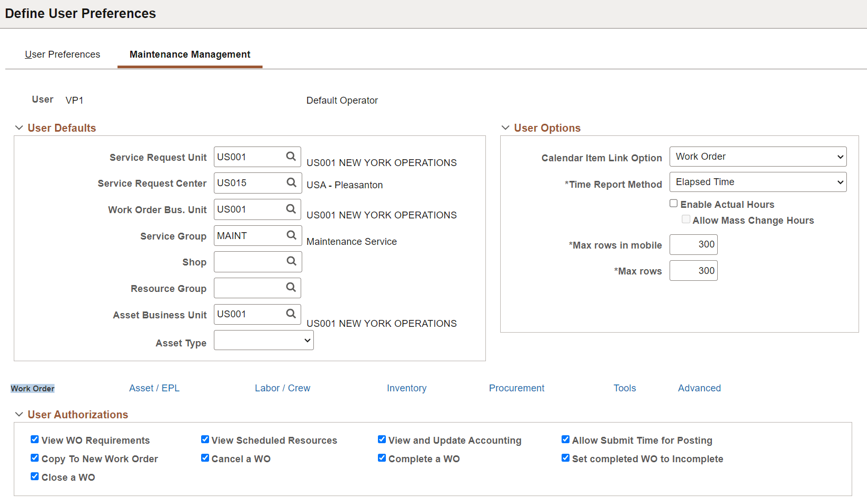The width and height of the screenshot is (867, 504).
Task: Switch to the User Preferences tab
Action: pyautogui.click(x=62, y=54)
